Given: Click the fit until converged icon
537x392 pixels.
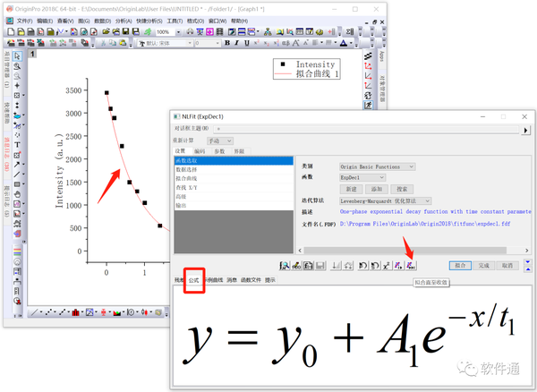Looking at the screenshot, I should (x=411, y=265).
